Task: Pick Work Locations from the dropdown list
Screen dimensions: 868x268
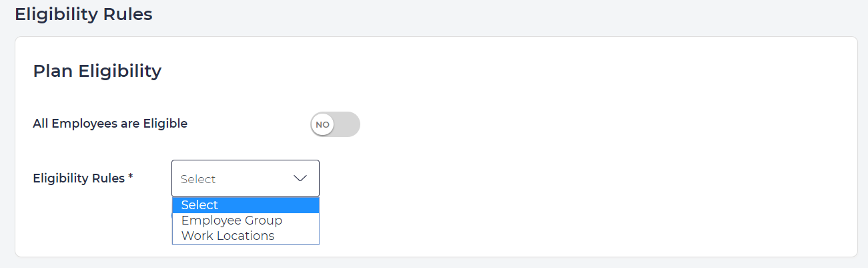Action: coord(228,236)
